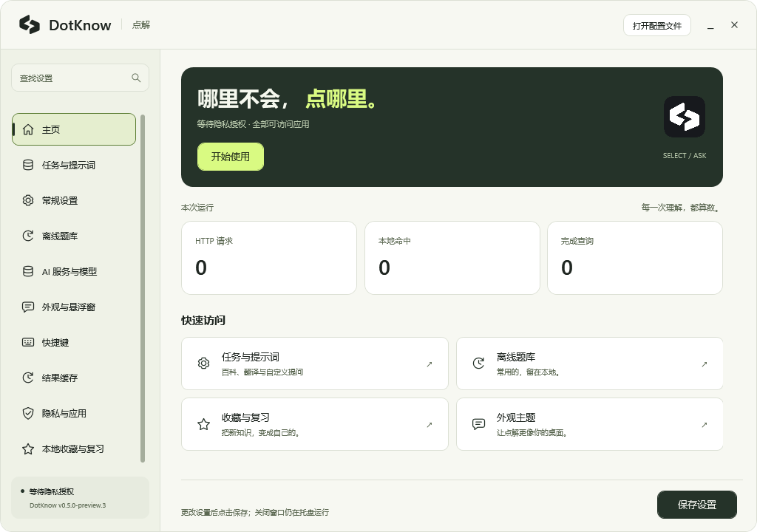Click the chat bubble icon beside 外观与悬浮窗

pos(28,307)
